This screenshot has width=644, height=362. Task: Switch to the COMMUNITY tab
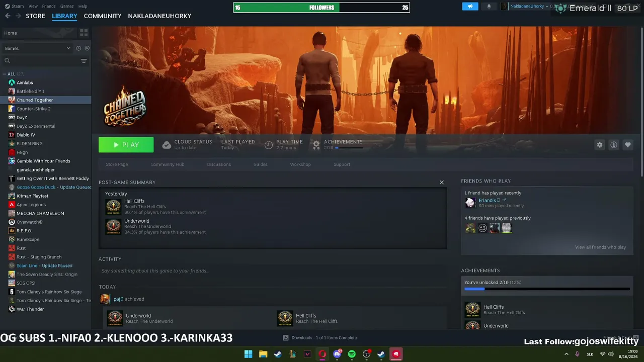click(103, 16)
